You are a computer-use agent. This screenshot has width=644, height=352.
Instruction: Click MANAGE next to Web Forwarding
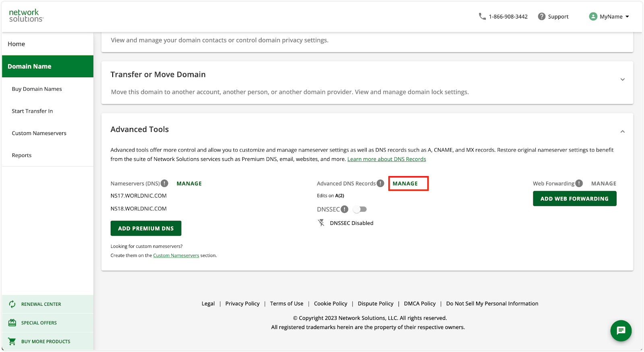point(604,183)
